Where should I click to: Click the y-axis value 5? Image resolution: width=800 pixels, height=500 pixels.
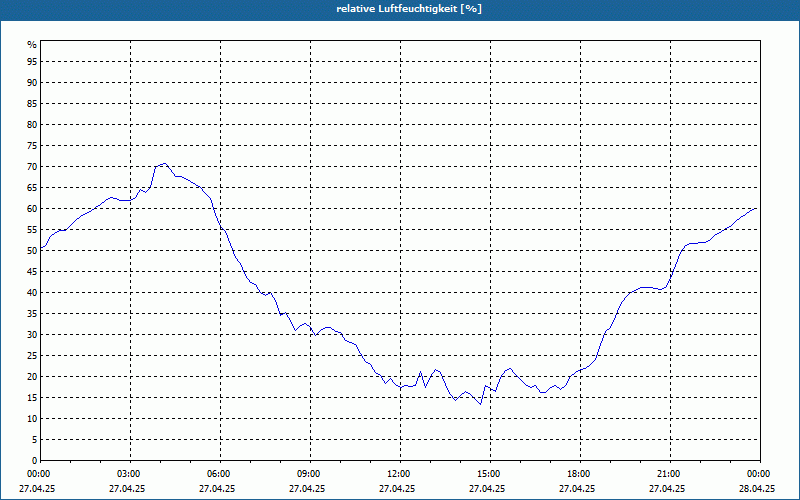[34, 440]
